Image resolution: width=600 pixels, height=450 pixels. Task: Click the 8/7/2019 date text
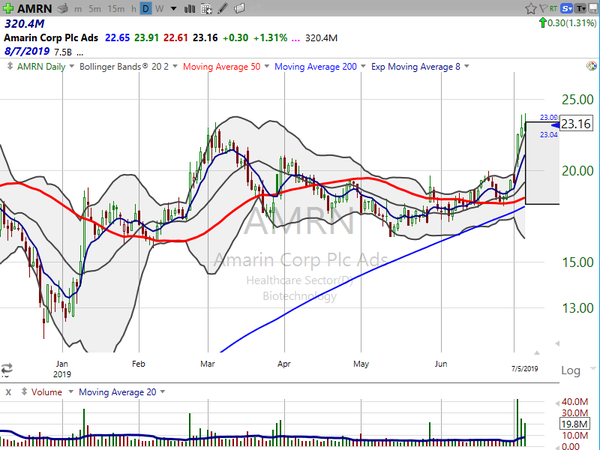(x=27, y=51)
